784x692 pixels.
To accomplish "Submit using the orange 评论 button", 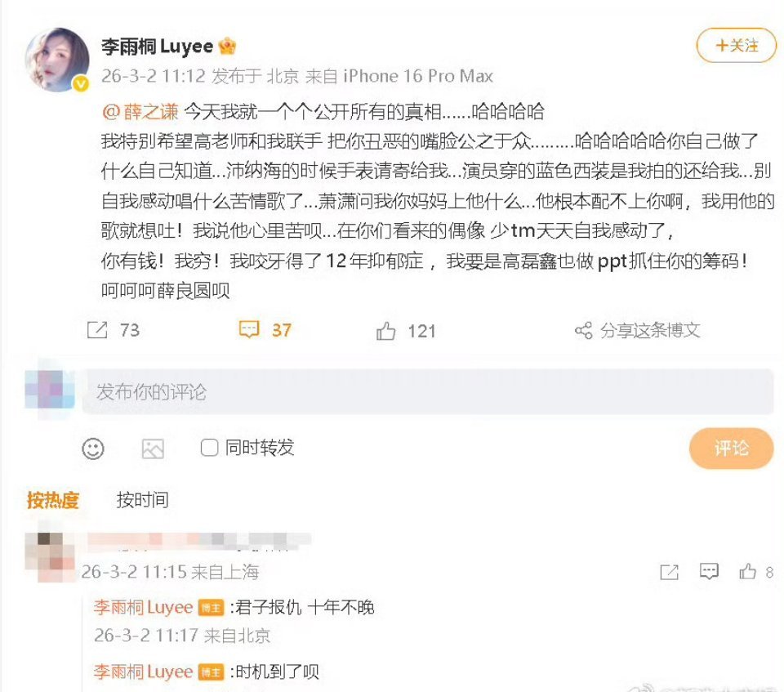I will coord(731,449).
